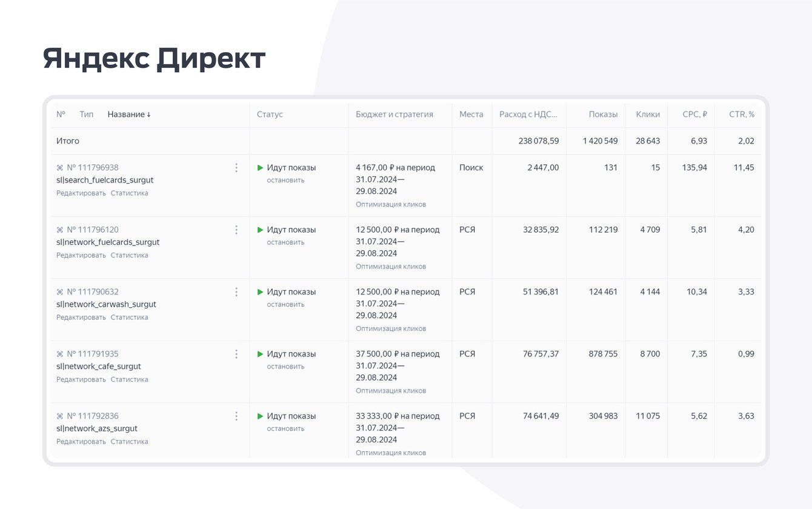
Task: Click green play status icon for sl|network_azs_surgut
Action: [x=261, y=416]
